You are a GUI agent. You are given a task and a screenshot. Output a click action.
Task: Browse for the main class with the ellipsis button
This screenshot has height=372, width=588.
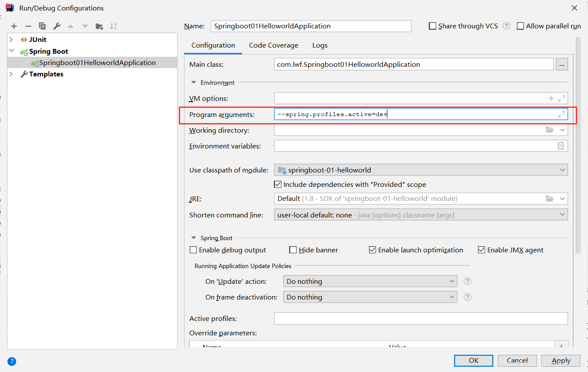pos(561,65)
